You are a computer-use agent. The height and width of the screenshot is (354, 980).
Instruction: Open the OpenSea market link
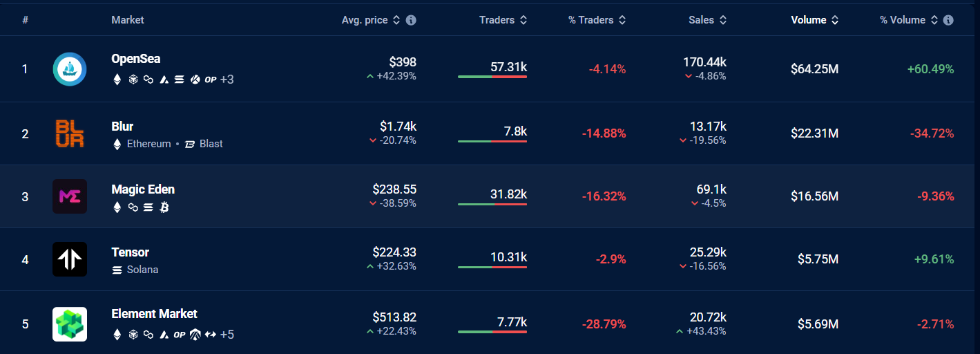[x=135, y=59]
